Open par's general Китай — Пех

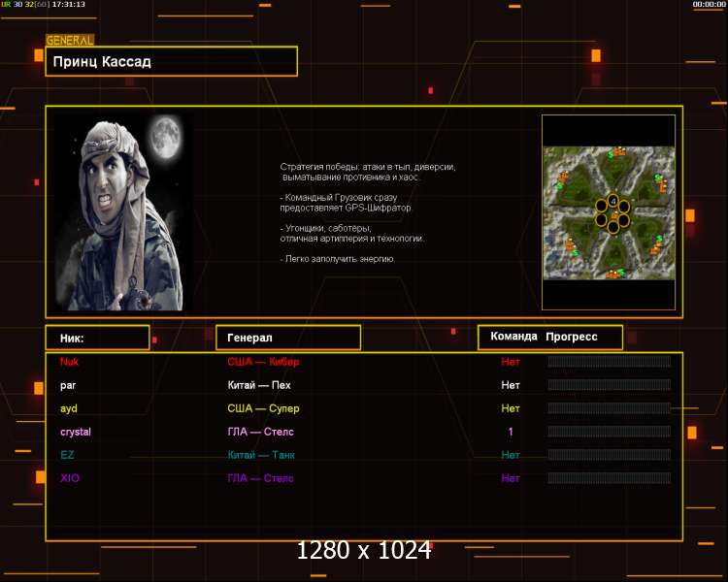point(258,385)
